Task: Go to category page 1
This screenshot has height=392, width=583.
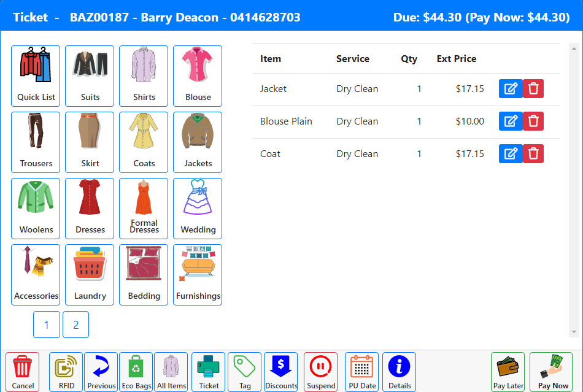Action: coord(47,325)
